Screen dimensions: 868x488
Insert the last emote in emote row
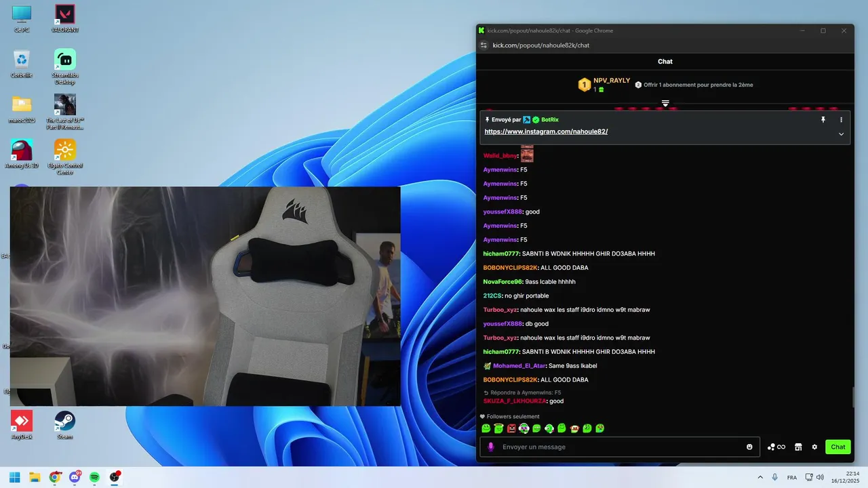600,428
